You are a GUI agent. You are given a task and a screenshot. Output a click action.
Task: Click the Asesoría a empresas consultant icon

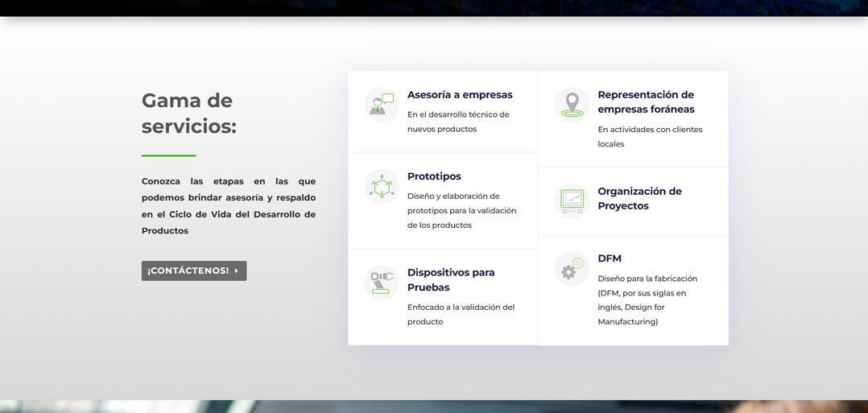coord(382,105)
